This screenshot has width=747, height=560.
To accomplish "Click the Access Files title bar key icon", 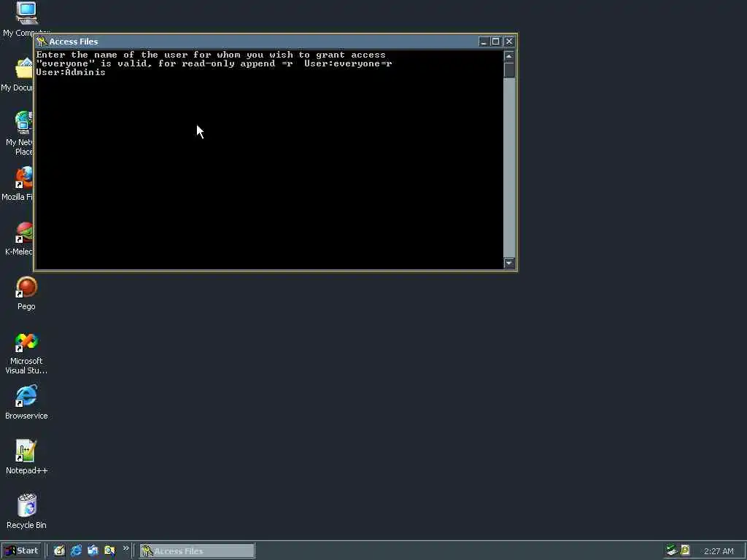I will pos(42,42).
